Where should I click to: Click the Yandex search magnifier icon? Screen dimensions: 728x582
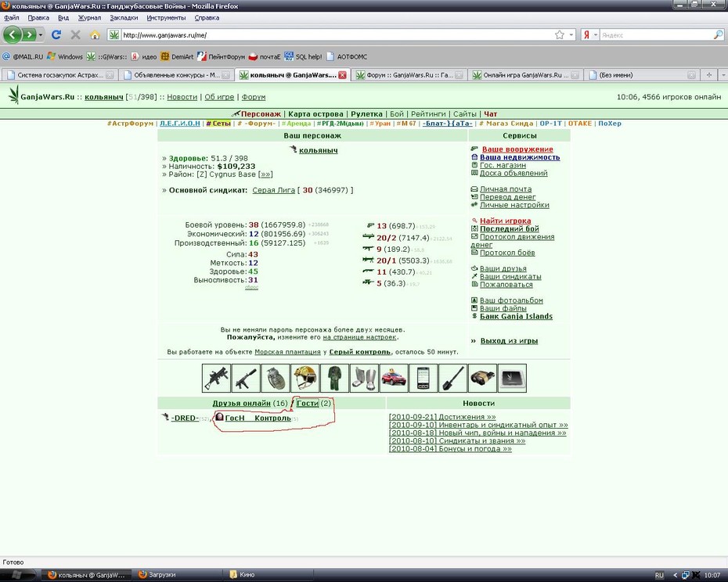coord(718,34)
